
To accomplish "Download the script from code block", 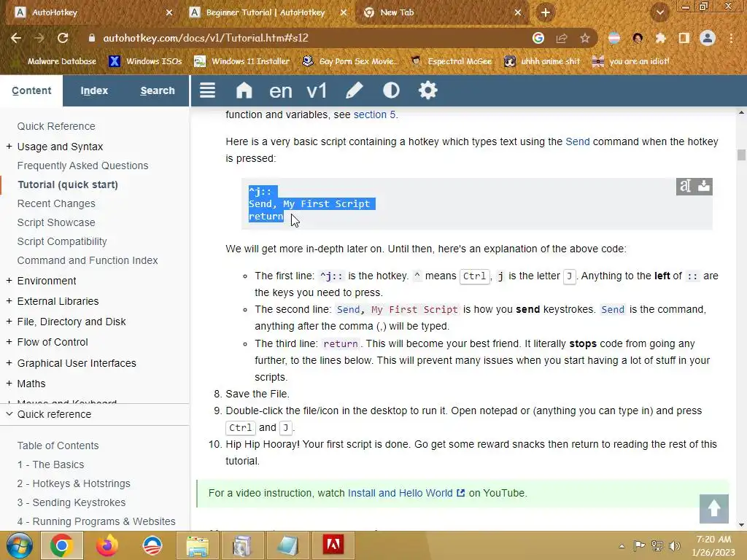I will 704,186.
